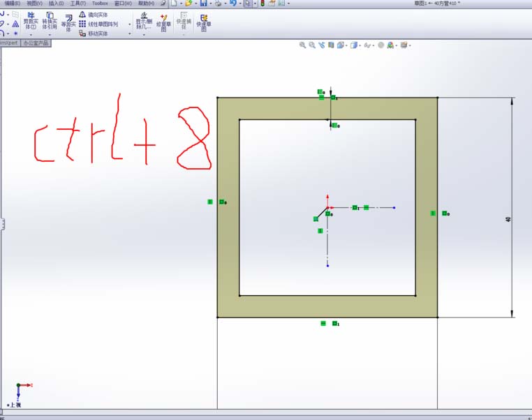The height and width of the screenshot is (420, 532).
Task: Select the outer square's top edge
Action: coord(327,98)
